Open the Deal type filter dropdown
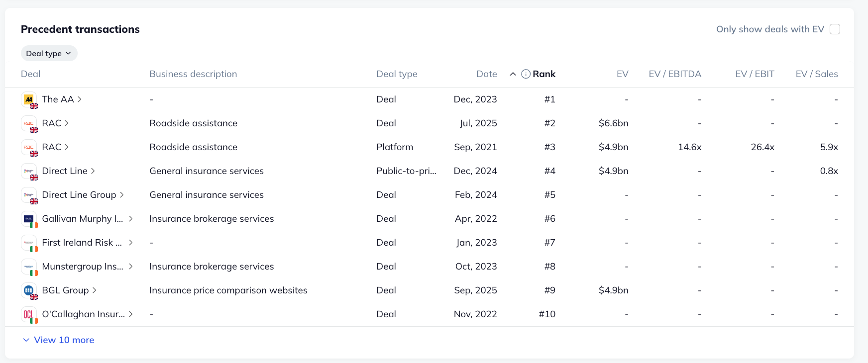This screenshot has height=363, width=868. 49,54
